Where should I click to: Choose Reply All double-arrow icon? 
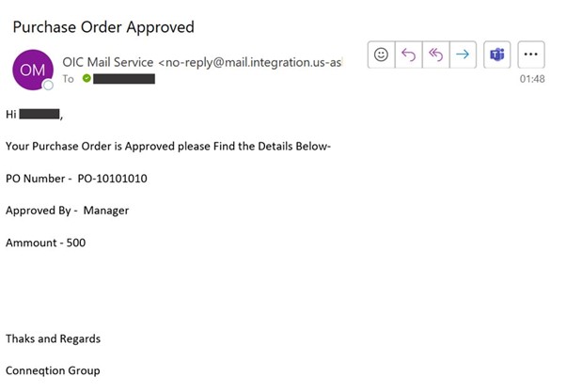pos(435,55)
